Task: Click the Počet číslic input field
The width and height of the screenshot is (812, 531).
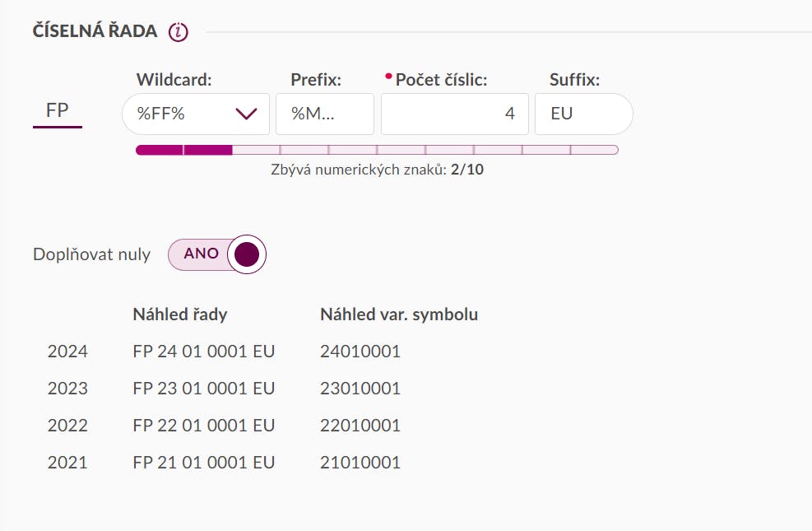Action: [455, 114]
